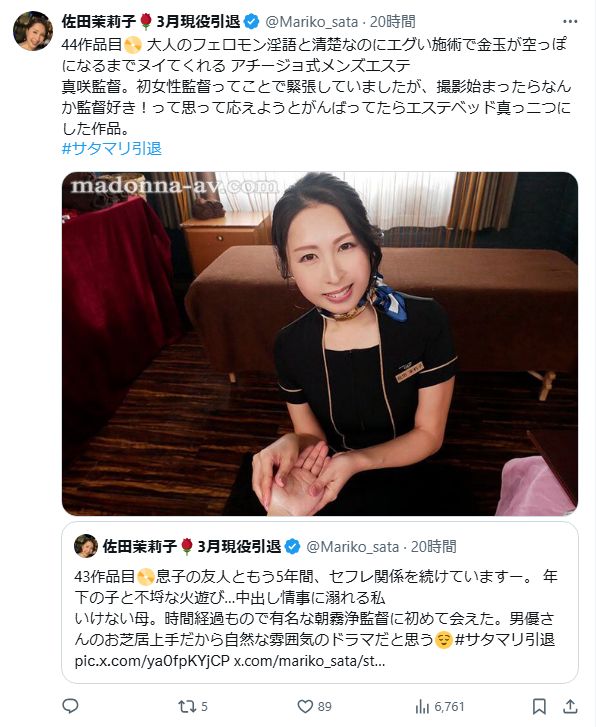
Task: Open the x.com/mariko_sata/st… link
Action: [x=309, y=661]
